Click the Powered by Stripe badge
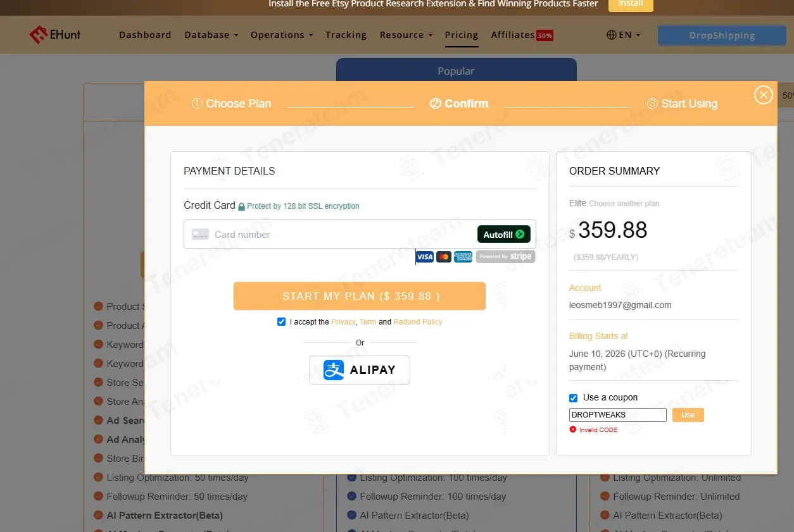 (x=505, y=256)
